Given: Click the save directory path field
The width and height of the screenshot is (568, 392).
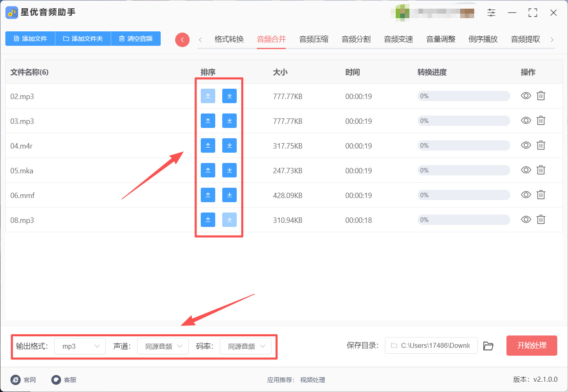Looking at the screenshot, I should click(431, 345).
